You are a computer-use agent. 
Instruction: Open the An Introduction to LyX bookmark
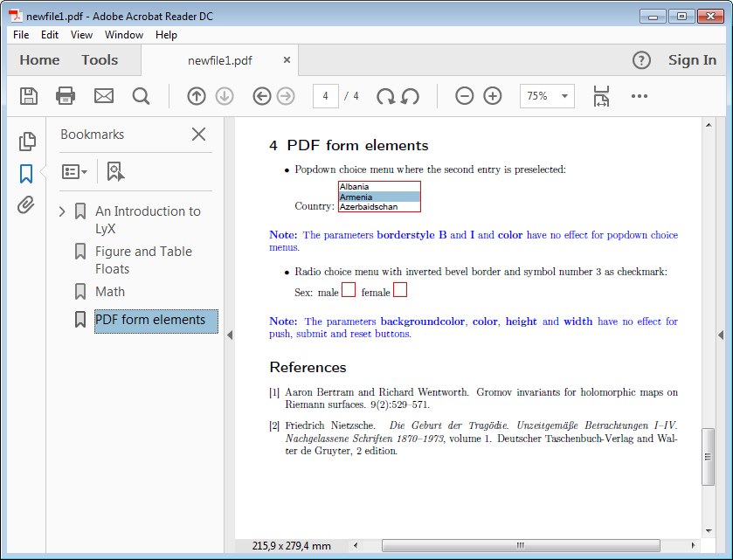[148, 220]
